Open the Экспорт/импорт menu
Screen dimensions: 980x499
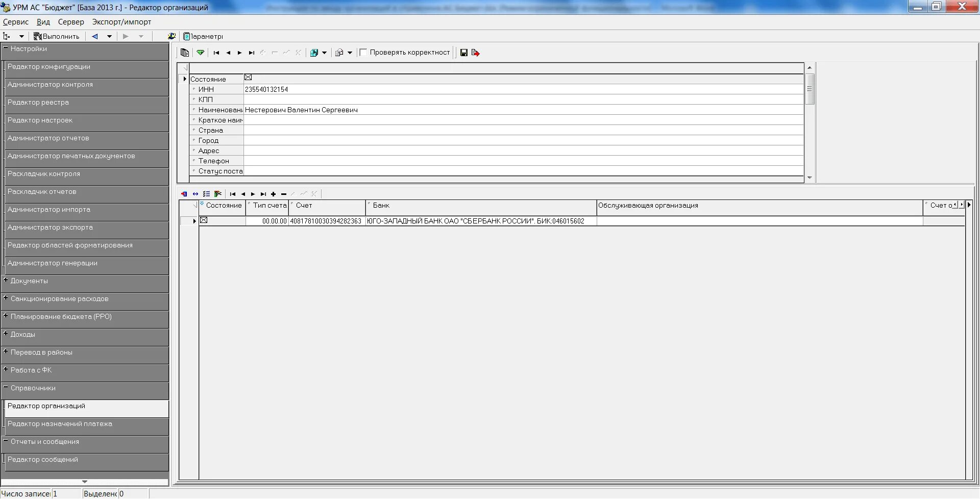pos(121,22)
